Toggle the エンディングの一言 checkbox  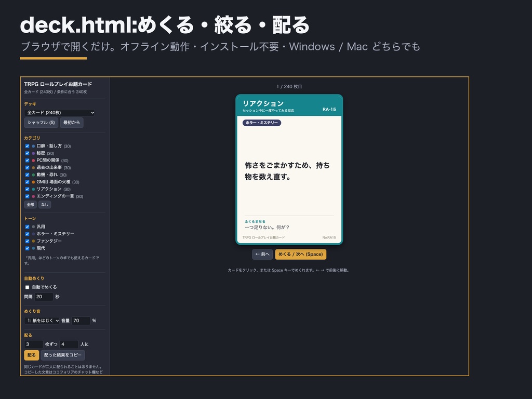tap(27, 196)
